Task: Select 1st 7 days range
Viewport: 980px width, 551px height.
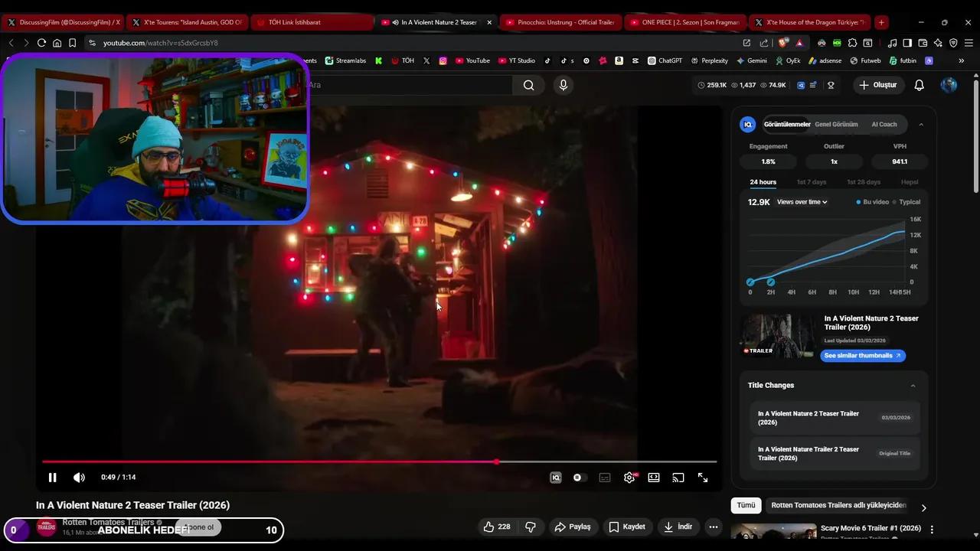Action: point(812,182)
